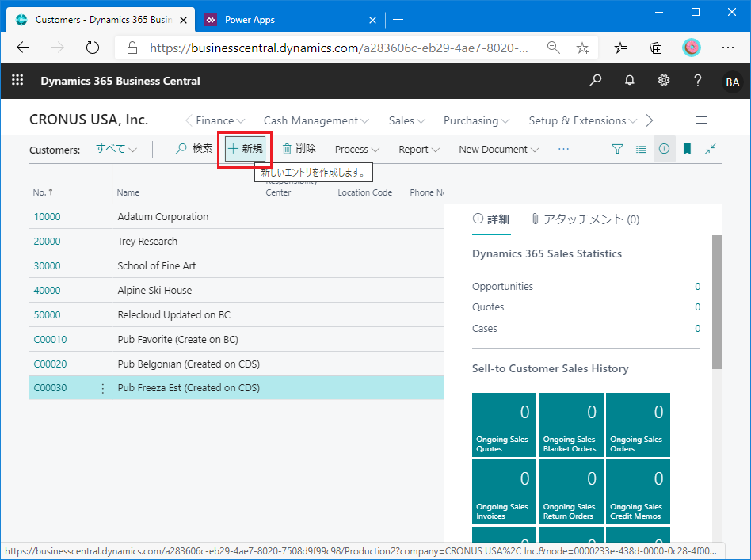751x560 pixels.
Task: Create a new customer with 新規
Action: pyautogui.click(x=246, y=149)
